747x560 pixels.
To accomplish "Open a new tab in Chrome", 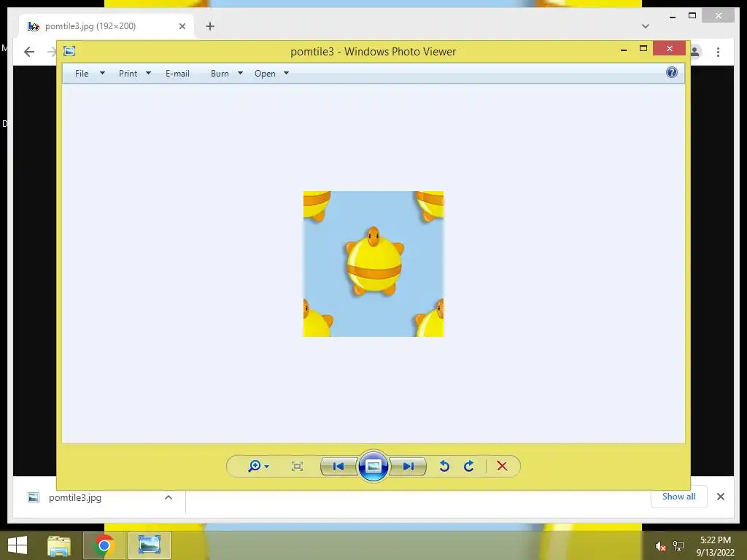I will point(210,26).
